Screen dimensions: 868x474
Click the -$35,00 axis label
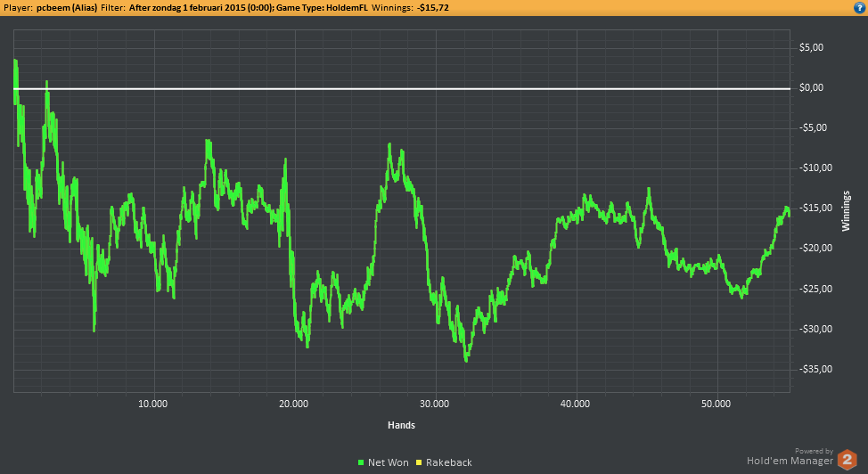tap(815, 370)
